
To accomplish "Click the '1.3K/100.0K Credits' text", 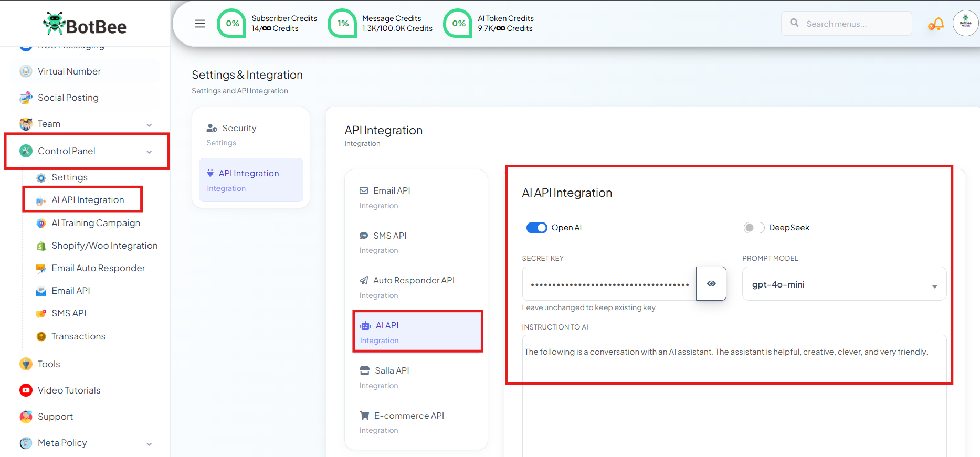I will coord(397,28).
